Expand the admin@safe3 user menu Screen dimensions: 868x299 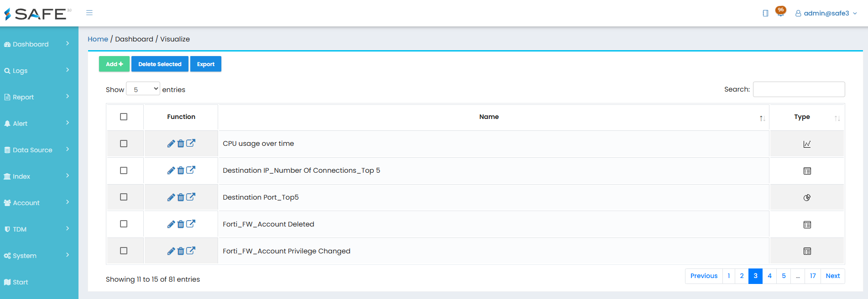point(826,13)
